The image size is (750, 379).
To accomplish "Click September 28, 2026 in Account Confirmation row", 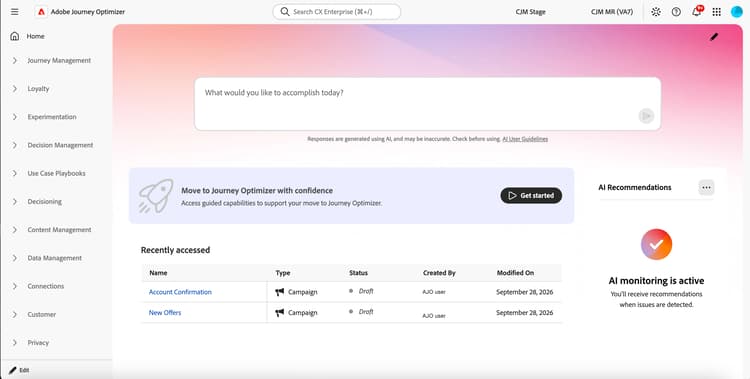I will (x=525, y=292).
